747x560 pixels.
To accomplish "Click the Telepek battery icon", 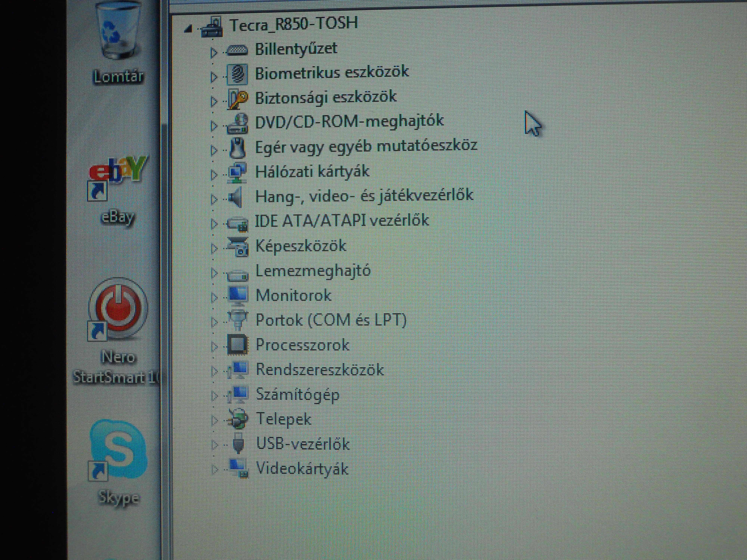I will pos(238,420).
